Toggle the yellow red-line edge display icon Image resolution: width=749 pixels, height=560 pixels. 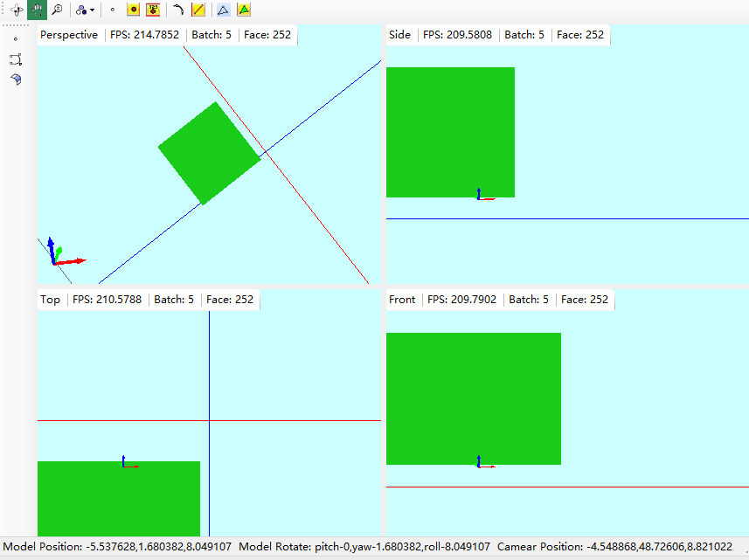(198, 10)
